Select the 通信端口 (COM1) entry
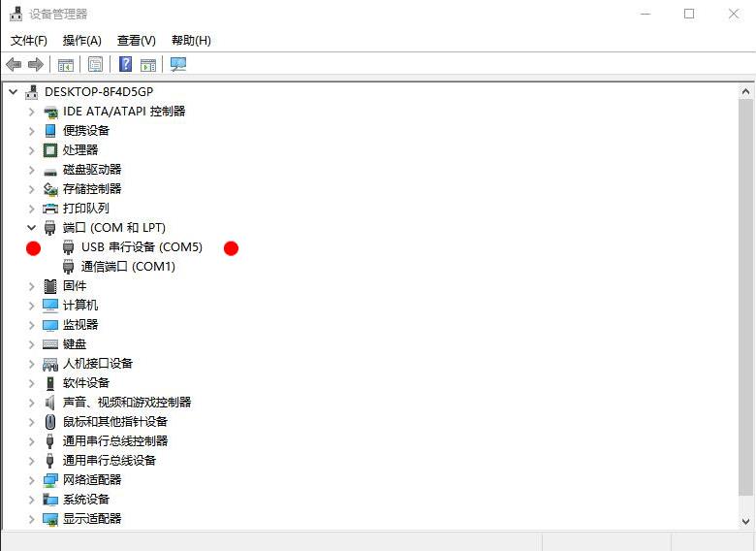 tap(128, 267)
